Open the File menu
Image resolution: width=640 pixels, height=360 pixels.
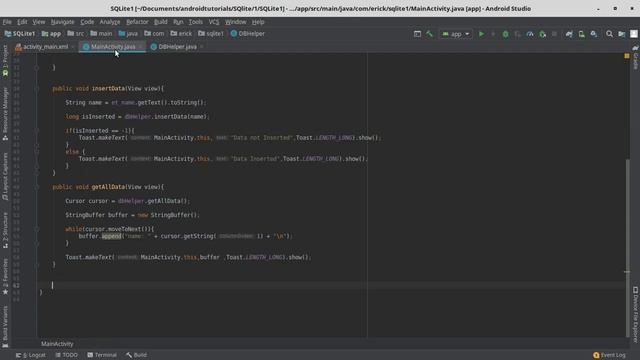[7, 22]
